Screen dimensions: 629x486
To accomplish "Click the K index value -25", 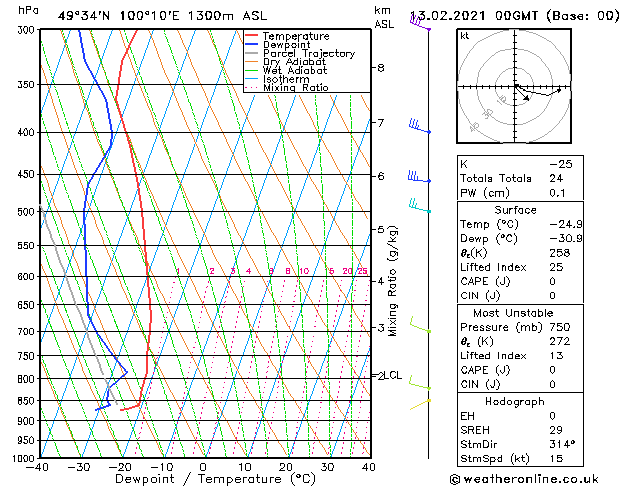I will pyautogui.click(x=561, y=164).
